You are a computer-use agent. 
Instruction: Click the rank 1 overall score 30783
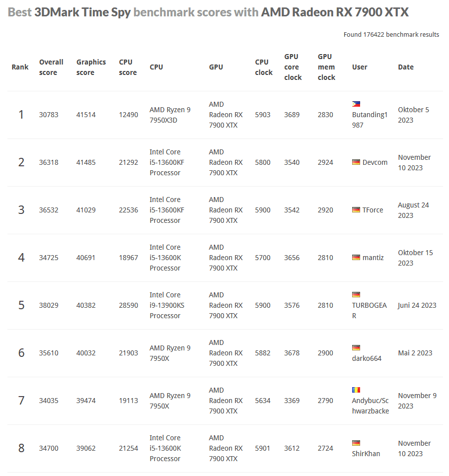pyautogui.click(x=49, y=115)
